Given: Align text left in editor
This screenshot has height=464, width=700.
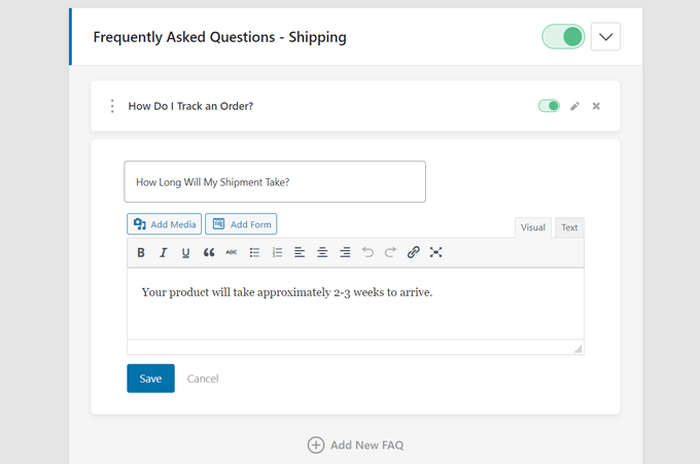Looking at the screenshot, I should (x=300, y=253).
